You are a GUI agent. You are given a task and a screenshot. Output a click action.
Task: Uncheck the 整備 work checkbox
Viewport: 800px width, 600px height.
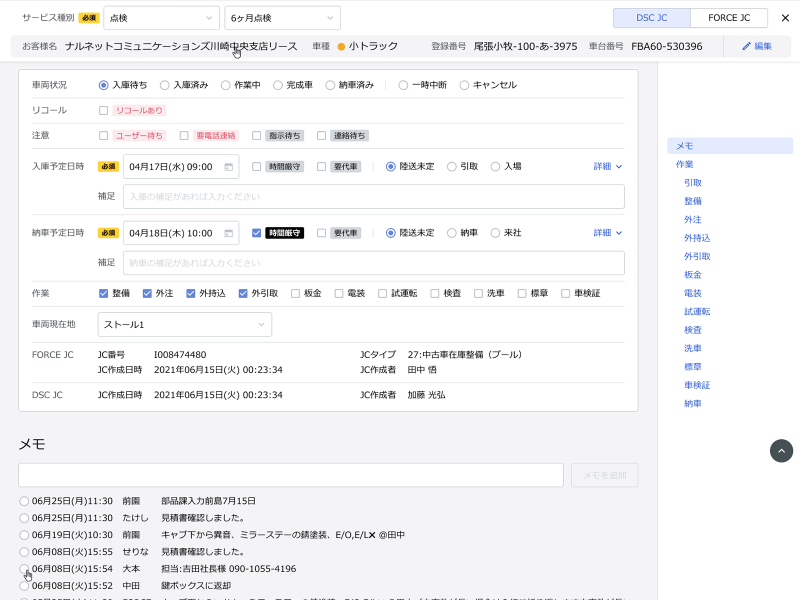point(104,293)
